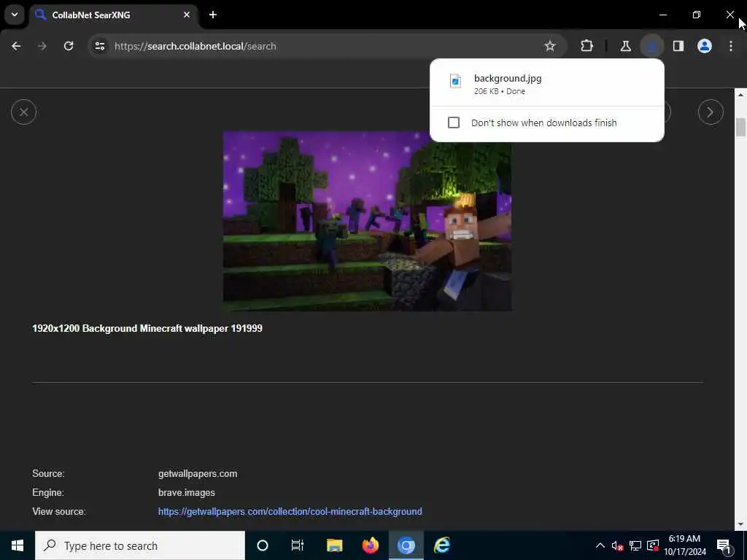This screenshot has height=560, width=747.
Task: Select the CollabNet SearXNG tab
Action: pos(113,15)
